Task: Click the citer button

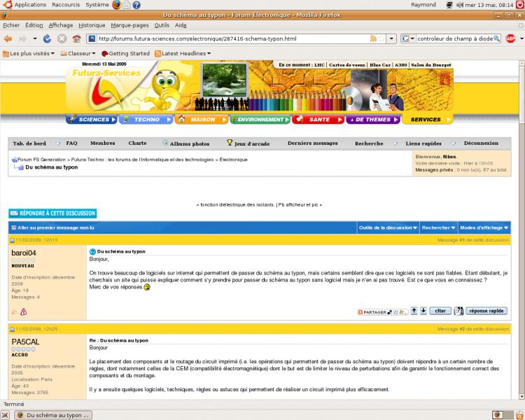Action: coord(440,311)
